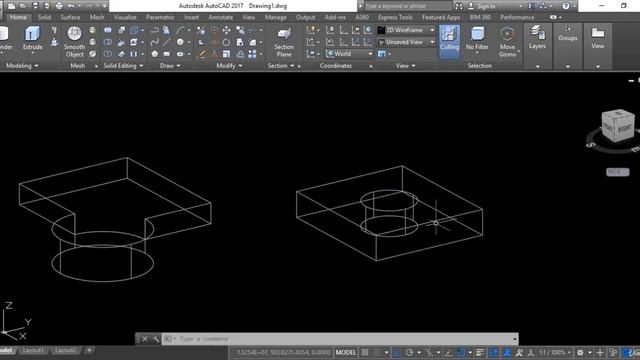Viewport: 640px width, 360px height.
Task: Select the Move modify tool
Action: click(x=226, y=30)
